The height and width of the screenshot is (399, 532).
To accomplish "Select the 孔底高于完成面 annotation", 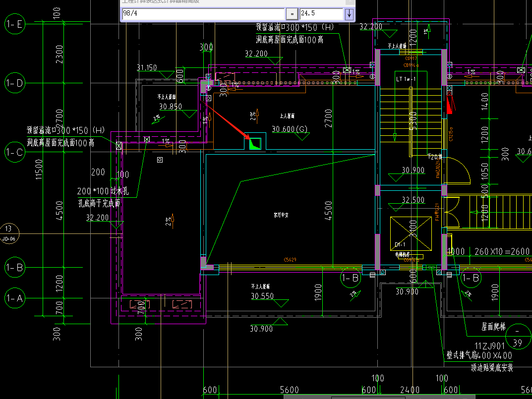I will (x=100, y=203).
